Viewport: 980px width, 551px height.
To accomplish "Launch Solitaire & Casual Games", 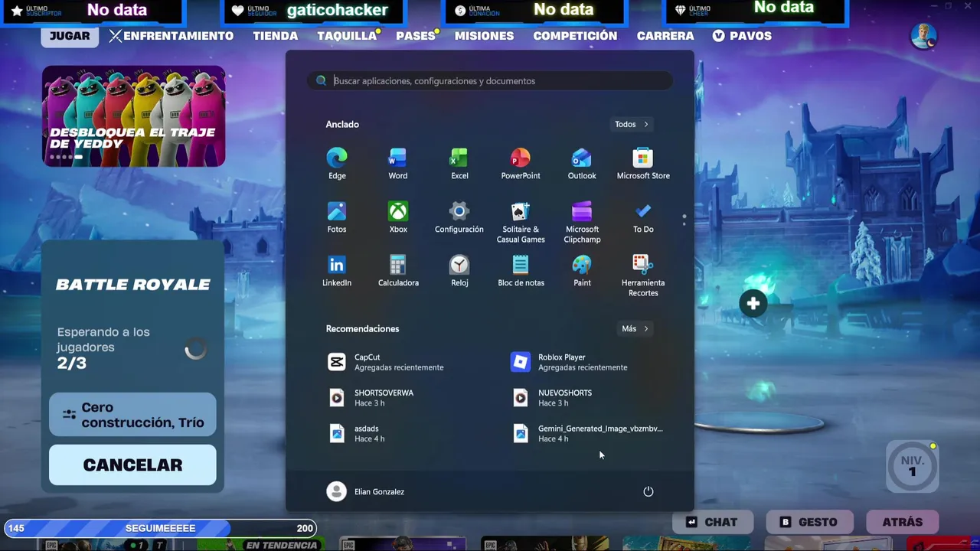I will click(x=521, y=223).
